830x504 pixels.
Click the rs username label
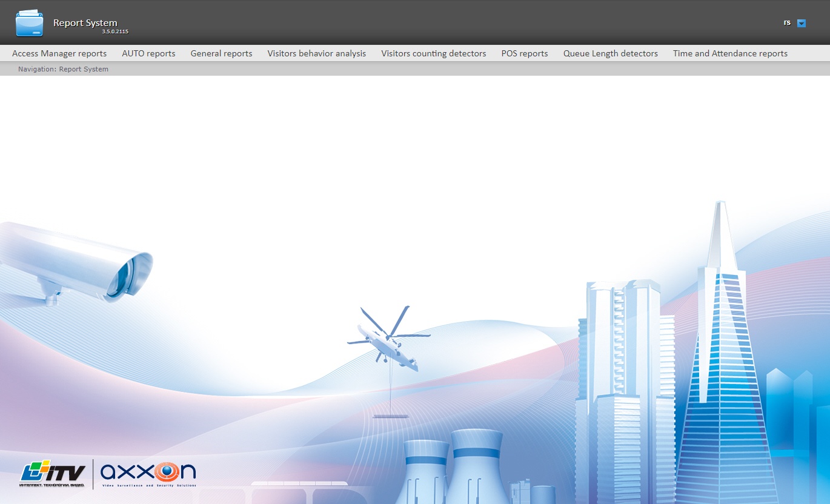tap(787, 22)
